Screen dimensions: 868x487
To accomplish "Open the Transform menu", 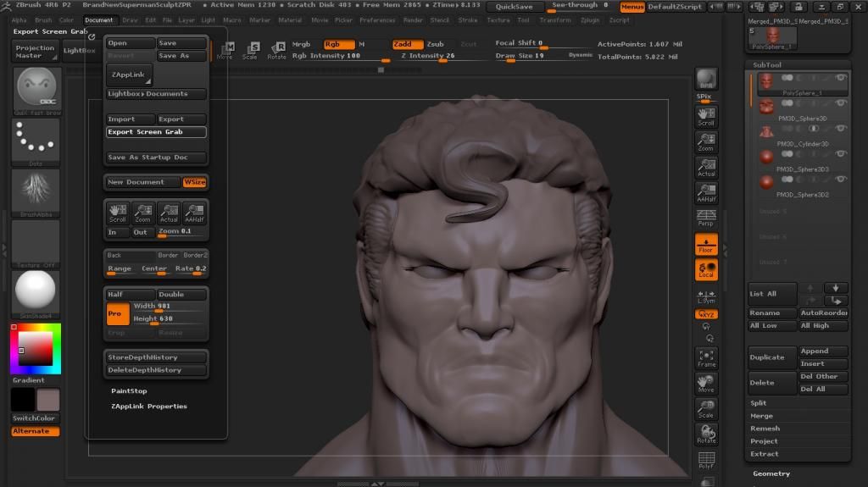I will [554, 20].
